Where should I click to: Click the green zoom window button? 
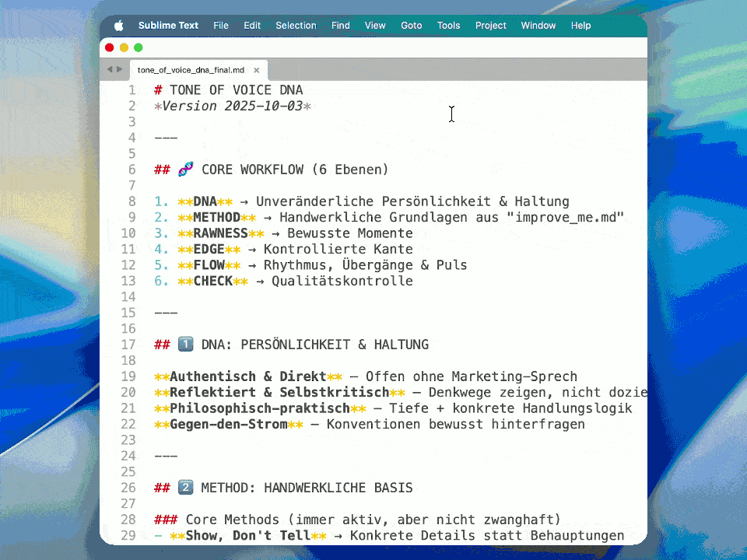coord(139,47)
